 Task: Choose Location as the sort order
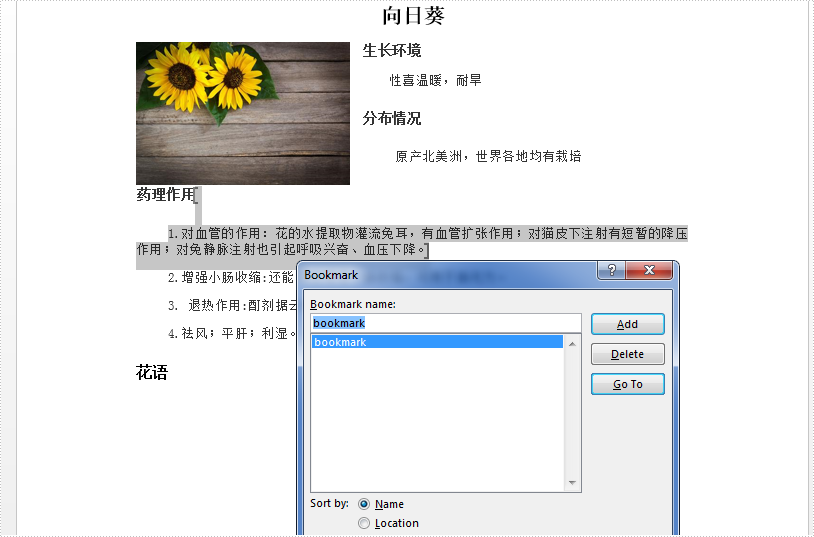coord(364,523)
